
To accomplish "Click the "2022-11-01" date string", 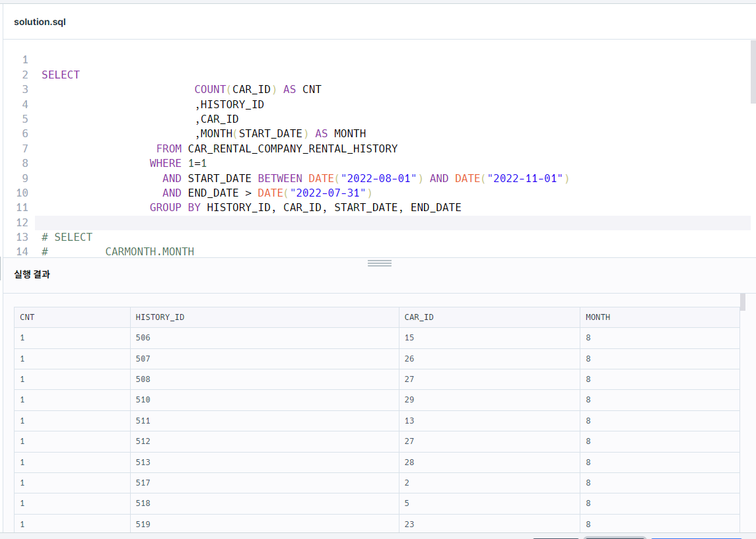I will pos(525,178).
